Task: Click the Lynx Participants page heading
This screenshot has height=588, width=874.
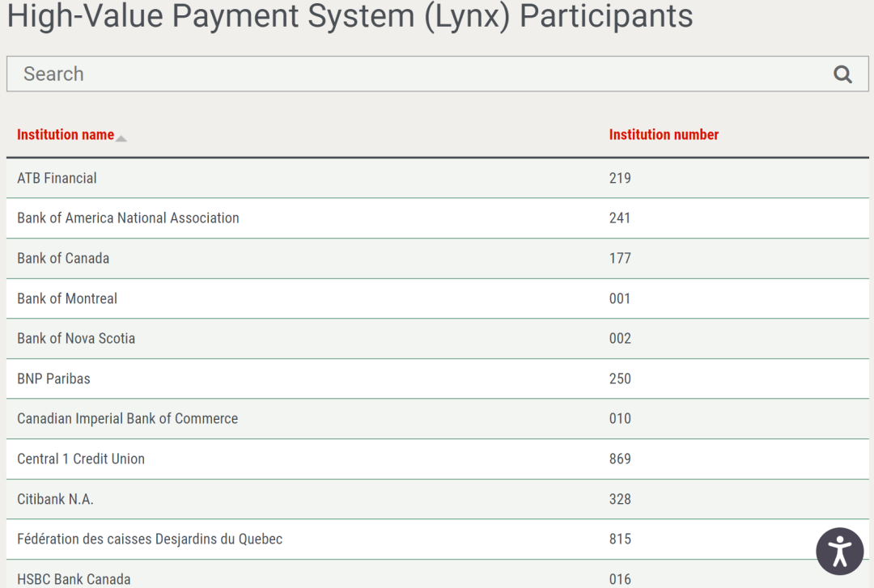Action: tap(350, 15)
